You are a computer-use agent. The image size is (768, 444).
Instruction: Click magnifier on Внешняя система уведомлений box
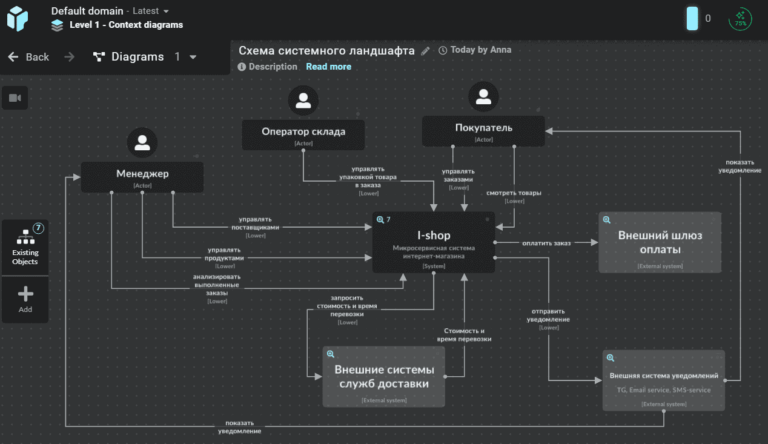coord(610,358)
